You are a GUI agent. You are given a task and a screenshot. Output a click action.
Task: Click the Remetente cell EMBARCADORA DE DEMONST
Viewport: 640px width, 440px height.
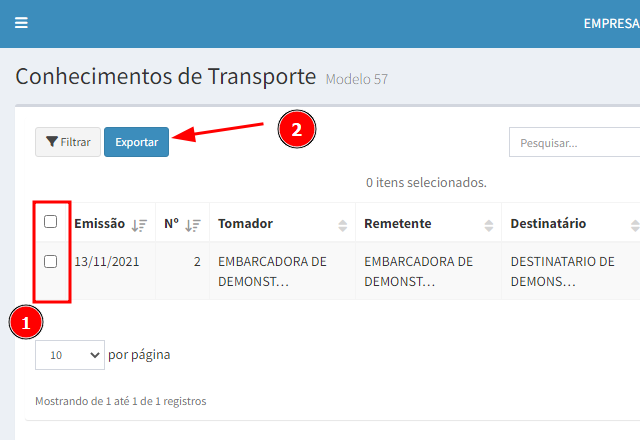(x=418, y=271)
